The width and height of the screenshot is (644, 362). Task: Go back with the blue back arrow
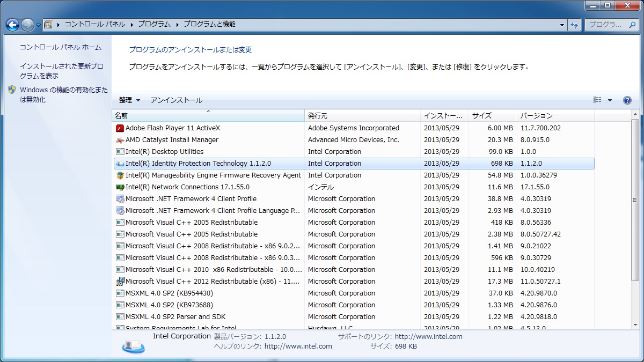pyautogui.click(x=12, y=25)
